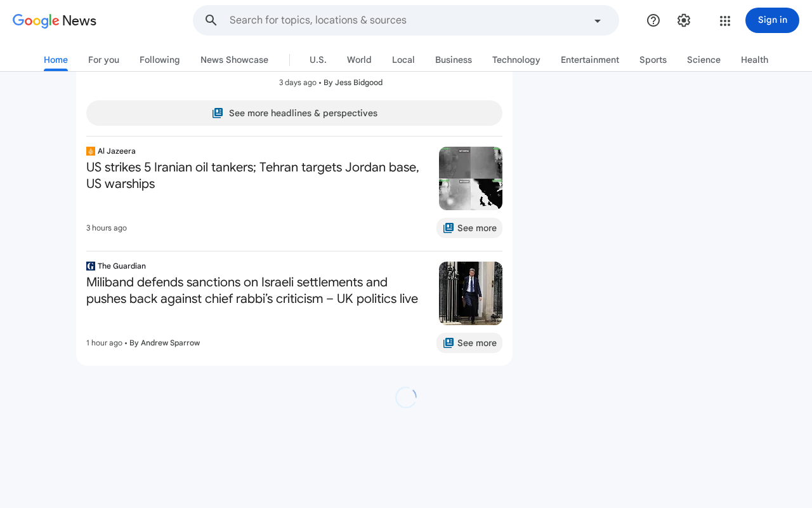The height and width of the screenshot is (508, 812).
Task: Click the Sign in button
Action: click(772, 20)
